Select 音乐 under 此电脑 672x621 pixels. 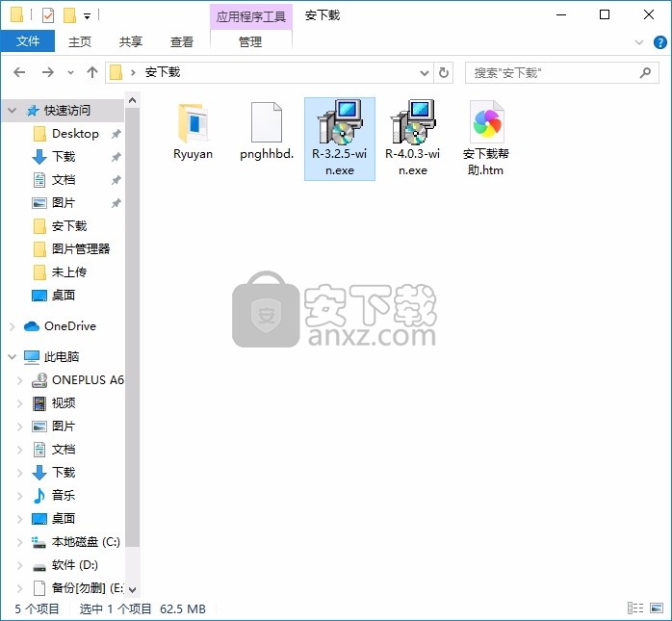65,496
